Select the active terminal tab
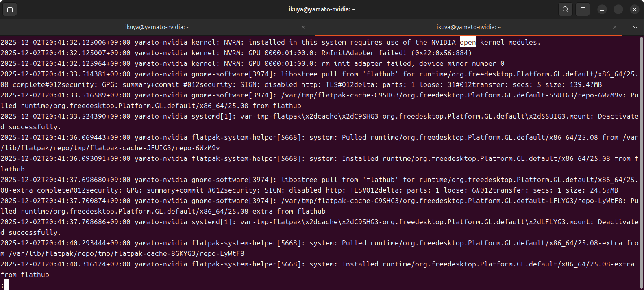Viewport: 644px width, 290px height. pos(469,27)
